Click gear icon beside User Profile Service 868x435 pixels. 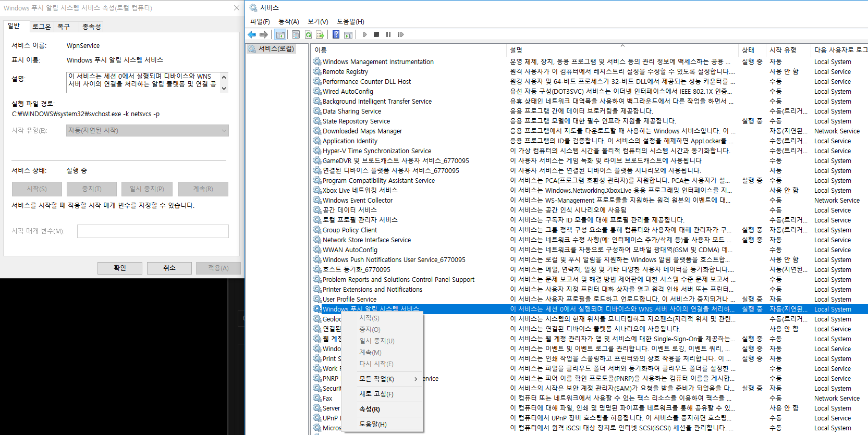pyautogui.click(x=317, y=299)
